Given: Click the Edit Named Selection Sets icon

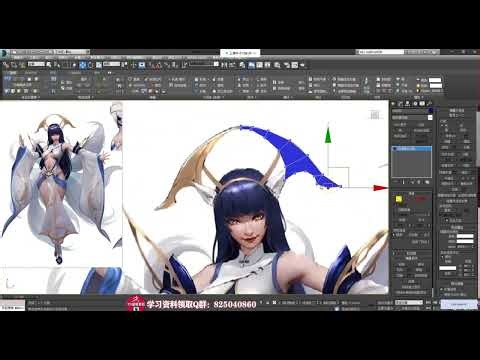Looking at the screenshot, I should pyautogui.click(x=185, y=65).
